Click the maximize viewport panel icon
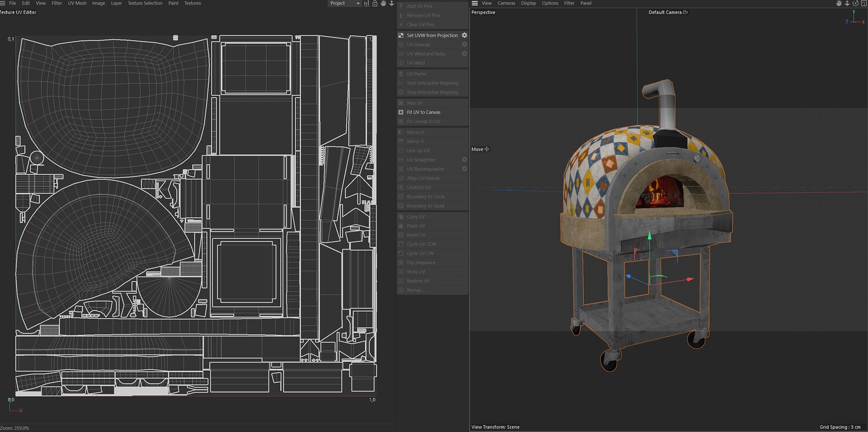This screenshot has height=432, width=868. tap(863, 3)
